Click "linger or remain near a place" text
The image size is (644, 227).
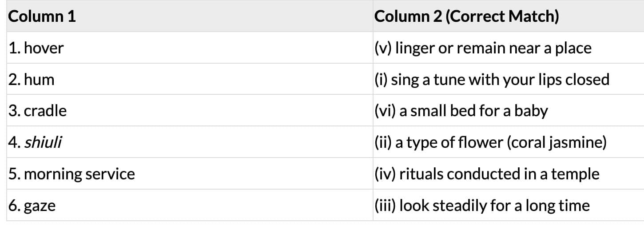(x=493, y=48)
